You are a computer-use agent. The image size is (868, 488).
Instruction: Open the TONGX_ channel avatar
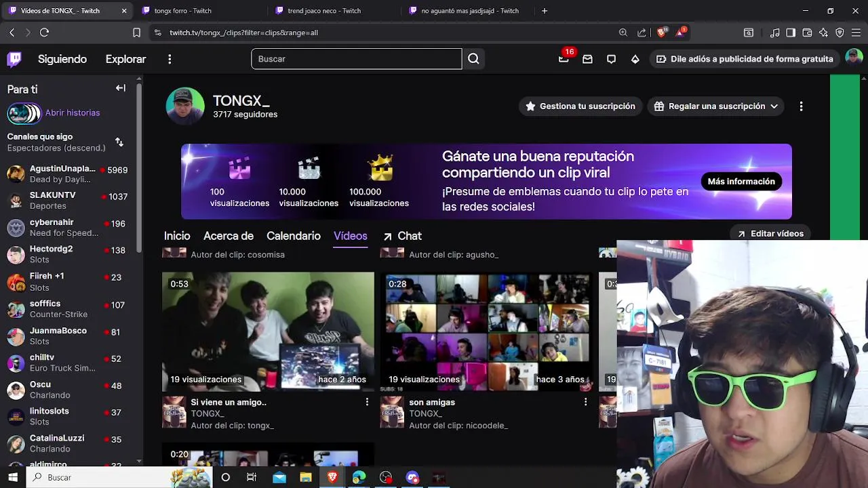tap(185, 106)
